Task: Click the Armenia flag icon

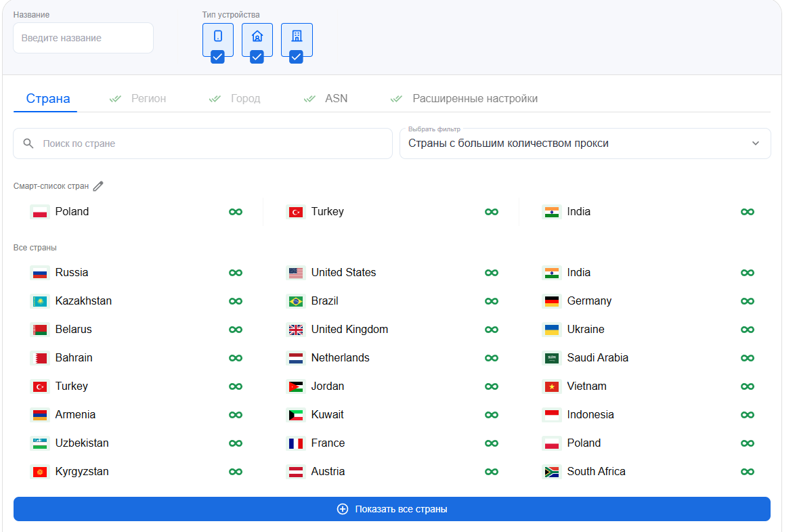Action: [x=40, y=416]
